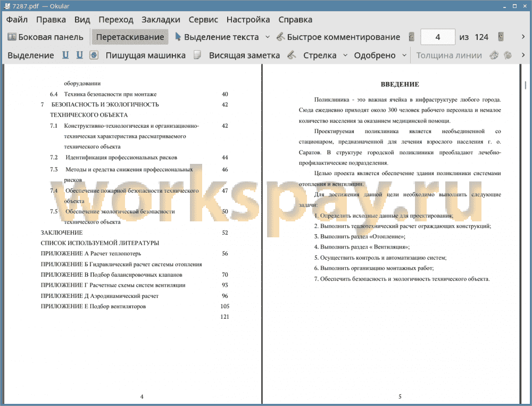
Task: Select the Стрелка arrow annotation tool
Action: 320,55
